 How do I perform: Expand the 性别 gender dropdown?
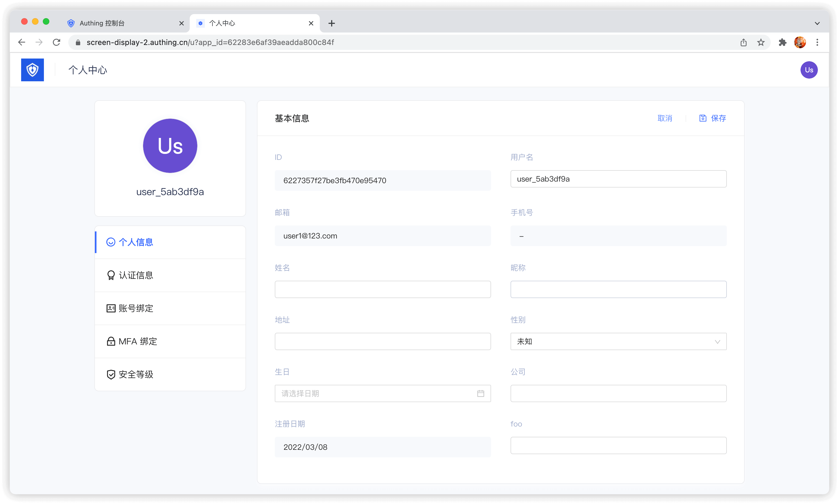[x=618, y=341]
